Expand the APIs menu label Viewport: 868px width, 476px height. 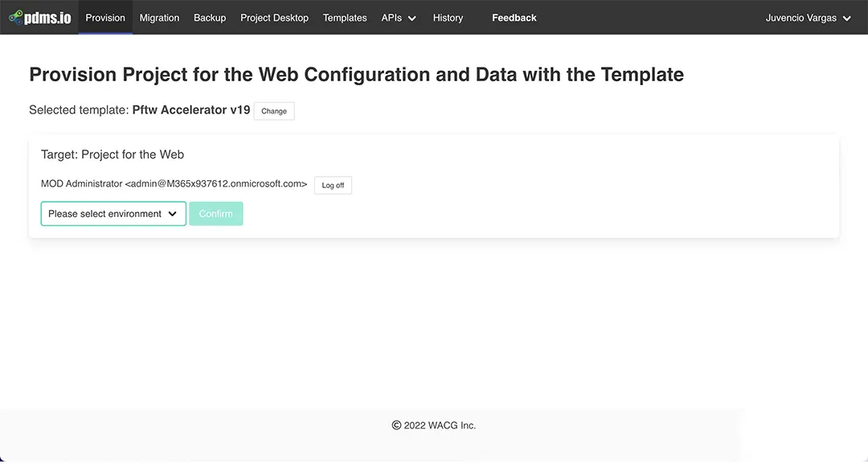coord(391,18)
